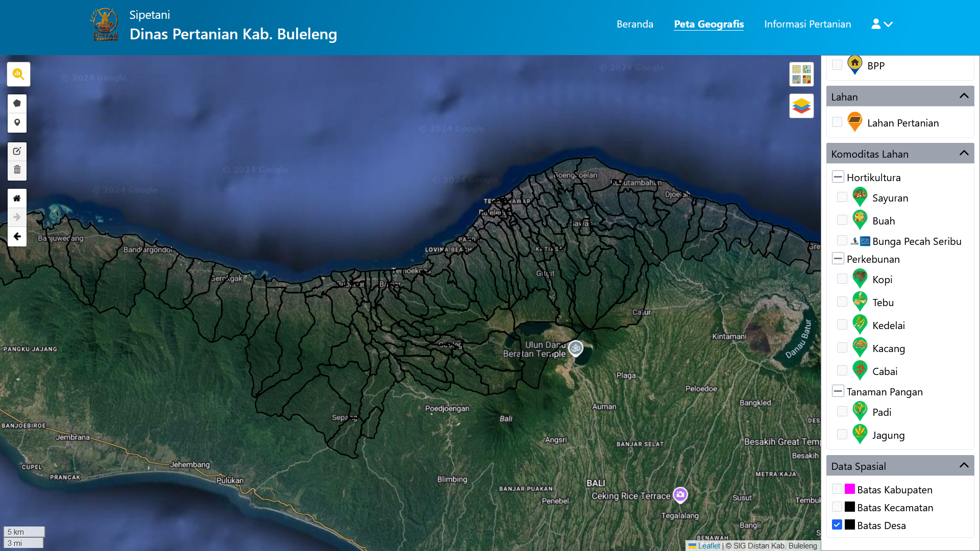980x551 pixels.
Task: Click the trash delete tool
Action: tap(17, 170)
